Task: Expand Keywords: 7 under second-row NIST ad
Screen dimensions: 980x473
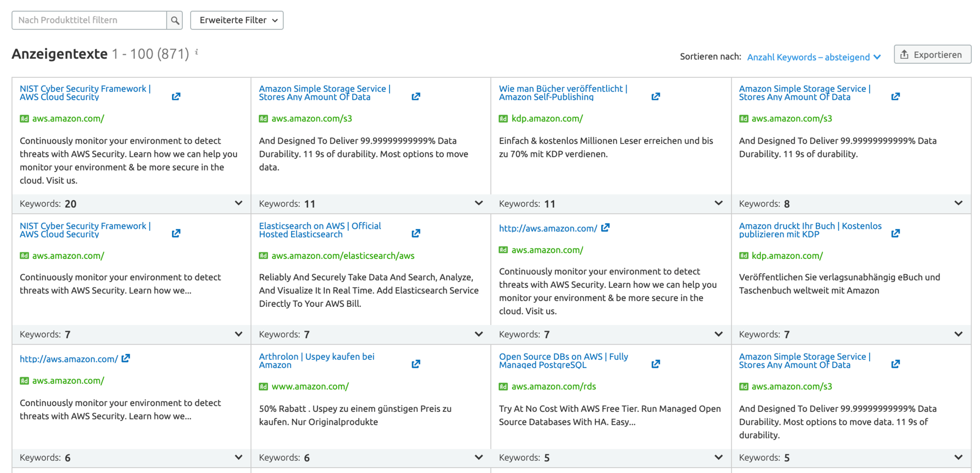Action: point(238,334)
